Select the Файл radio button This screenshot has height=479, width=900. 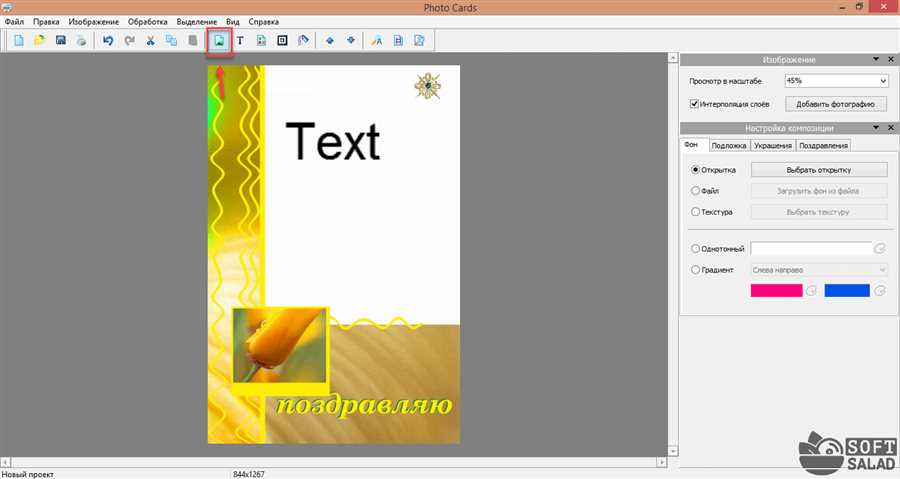click(x=696, y=190)
